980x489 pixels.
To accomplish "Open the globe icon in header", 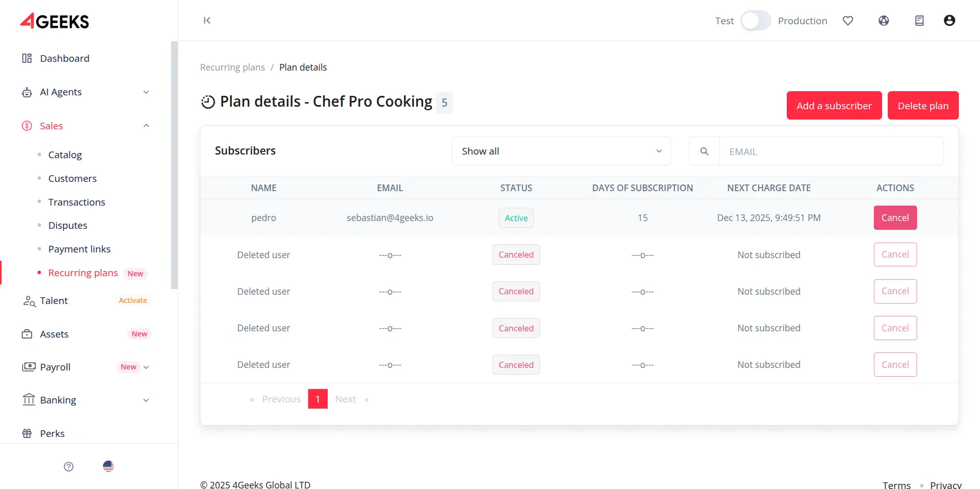I will [884, 21].
